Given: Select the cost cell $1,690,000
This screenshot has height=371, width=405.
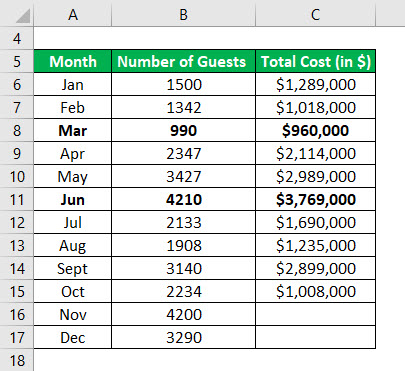Looking at the screenshot, I should 315,222.
